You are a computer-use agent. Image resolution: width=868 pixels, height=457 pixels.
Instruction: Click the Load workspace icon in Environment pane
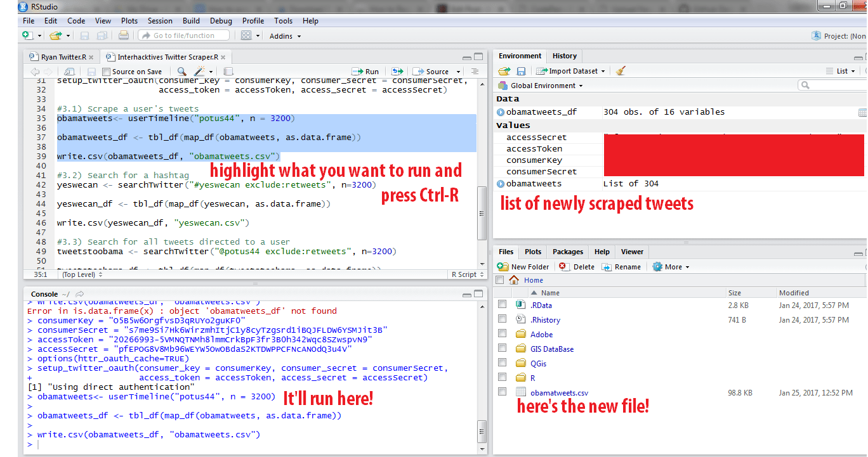point(504,71)
